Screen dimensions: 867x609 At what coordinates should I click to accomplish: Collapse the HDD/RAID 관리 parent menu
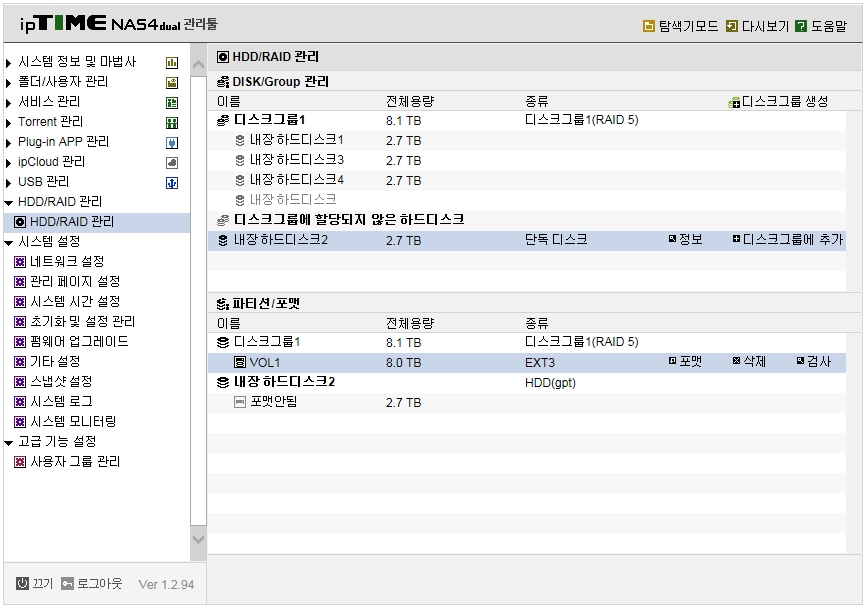[x=8, y=202]
